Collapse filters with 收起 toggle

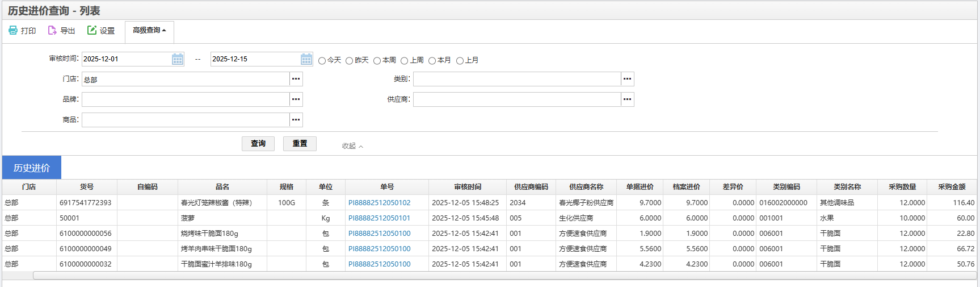[x=352, y=146]
